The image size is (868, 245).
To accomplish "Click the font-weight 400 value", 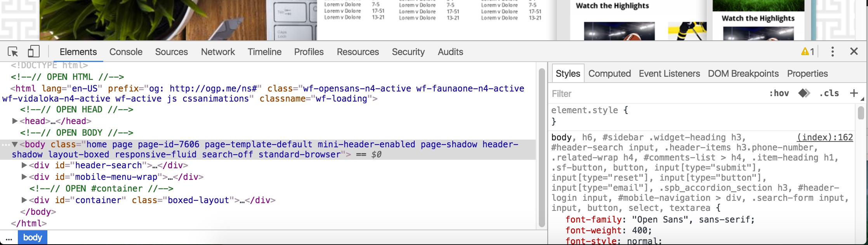I will (x=640, y=230).
